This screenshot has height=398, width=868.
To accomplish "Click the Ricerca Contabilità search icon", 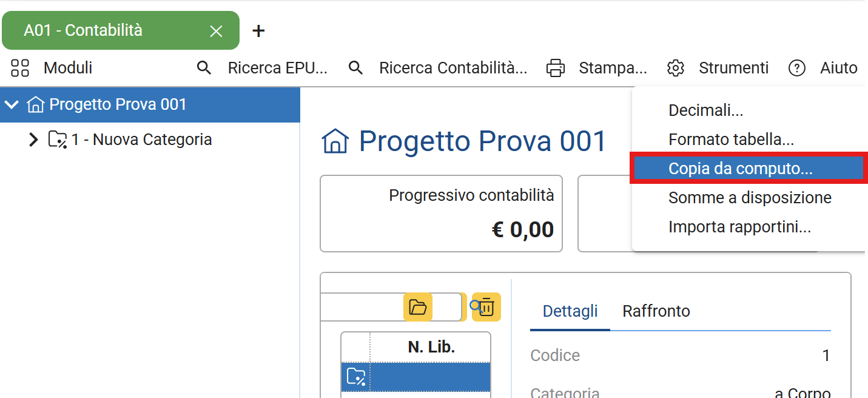I will 356,68.
